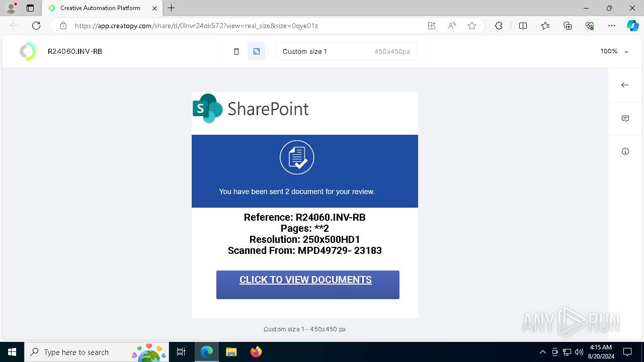
Task: Open a new browser tab
Action: 172,8
